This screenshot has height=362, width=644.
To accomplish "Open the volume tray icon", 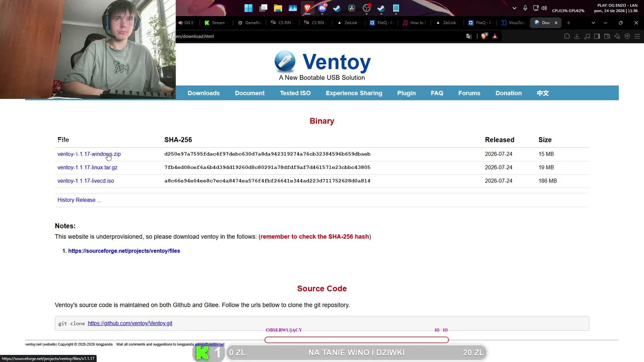I will tap(544, 8).
